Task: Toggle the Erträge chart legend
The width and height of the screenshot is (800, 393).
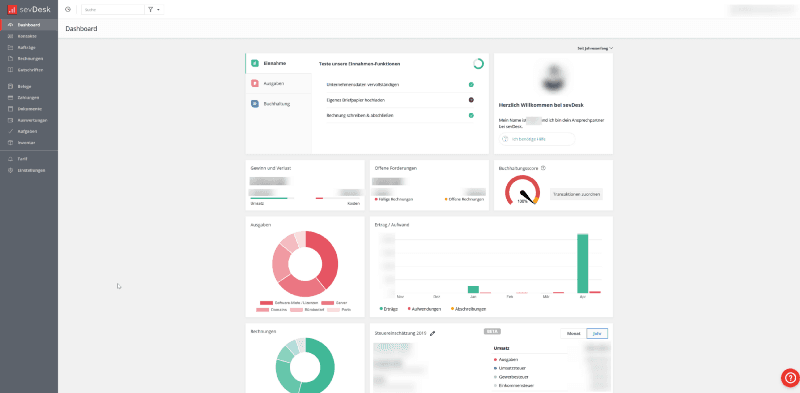Action: tap(389, 309)
